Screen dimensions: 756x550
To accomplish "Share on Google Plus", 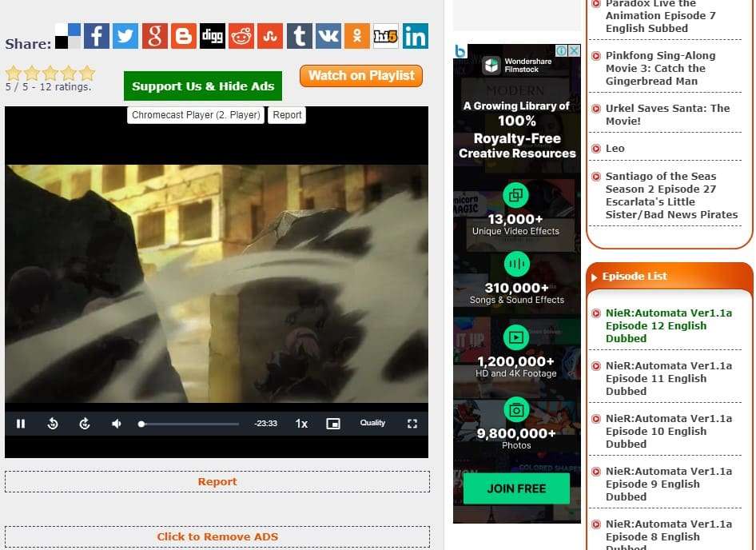I will pos(155,36).
